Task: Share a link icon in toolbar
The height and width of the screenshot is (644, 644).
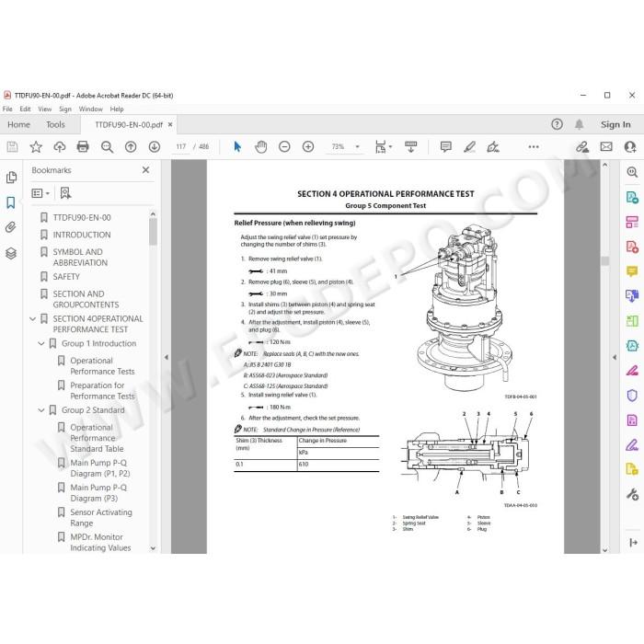Action: pyautogui.click(x=582, y=146)
